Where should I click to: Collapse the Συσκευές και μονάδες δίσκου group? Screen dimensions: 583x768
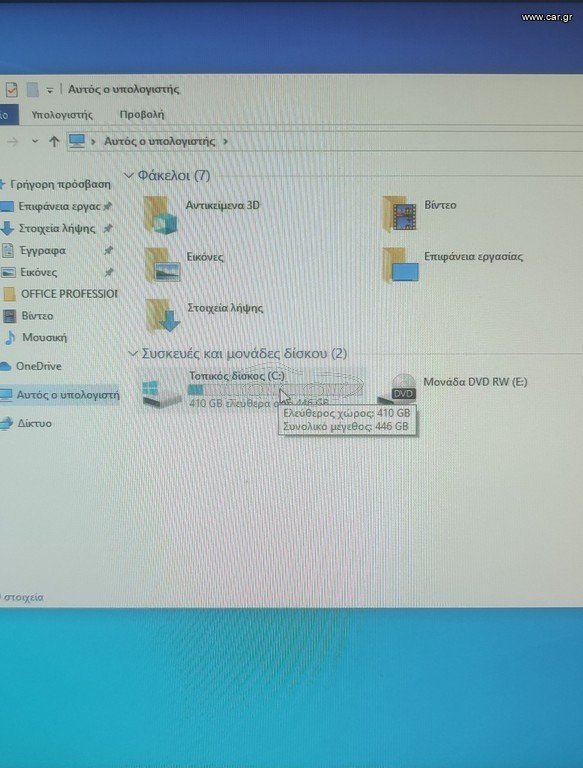(x=132, y=354)
